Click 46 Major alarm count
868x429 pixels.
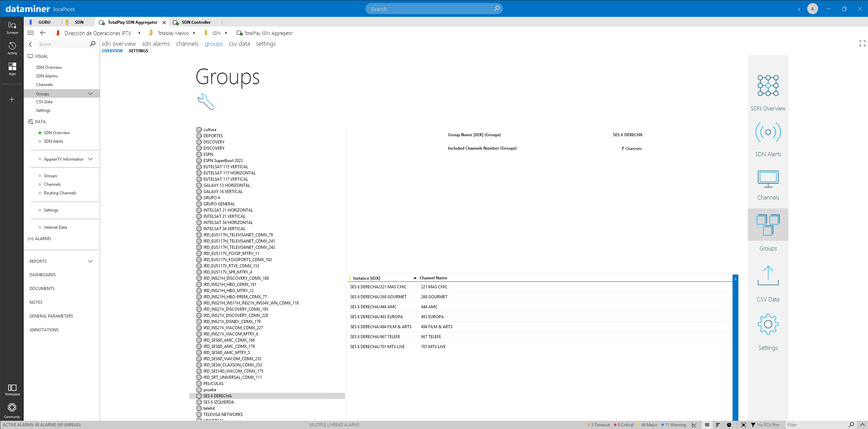point(647,425)
